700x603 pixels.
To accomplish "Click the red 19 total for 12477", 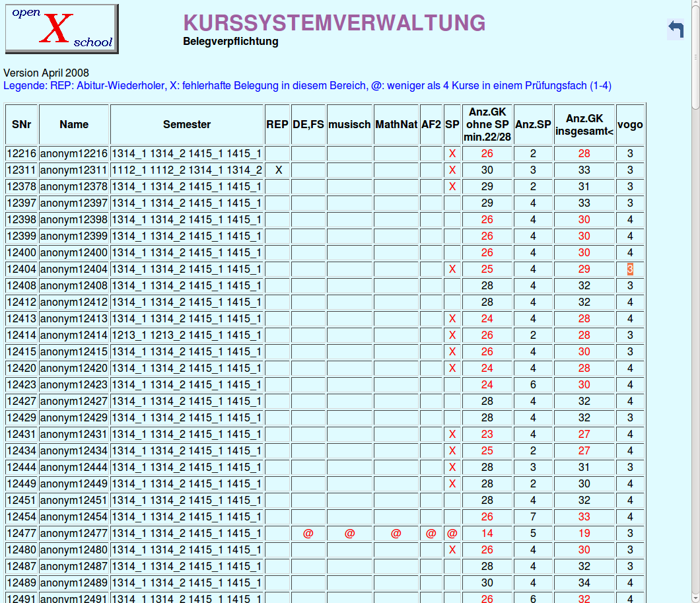I will coord(584,534).
